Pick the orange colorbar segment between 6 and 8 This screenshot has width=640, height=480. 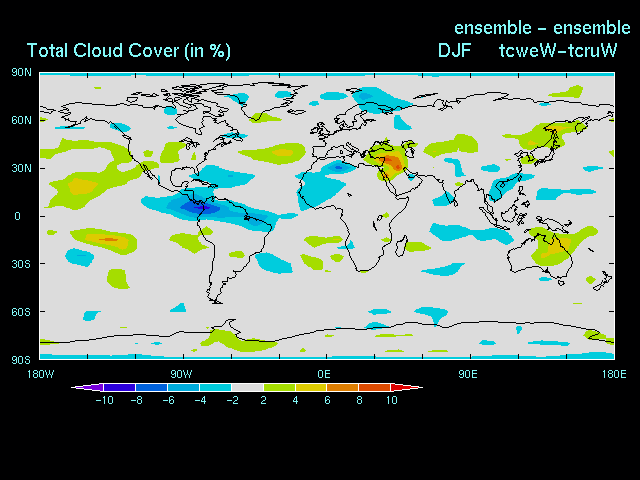coord(343,387)
